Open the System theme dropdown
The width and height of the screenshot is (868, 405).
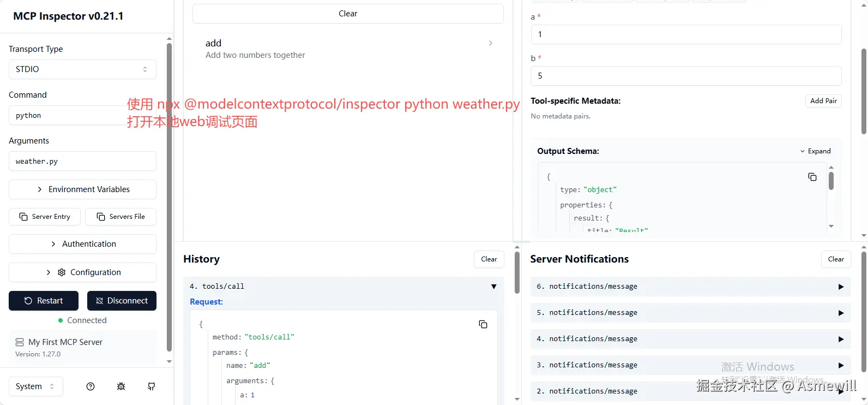tap(35, 386)
